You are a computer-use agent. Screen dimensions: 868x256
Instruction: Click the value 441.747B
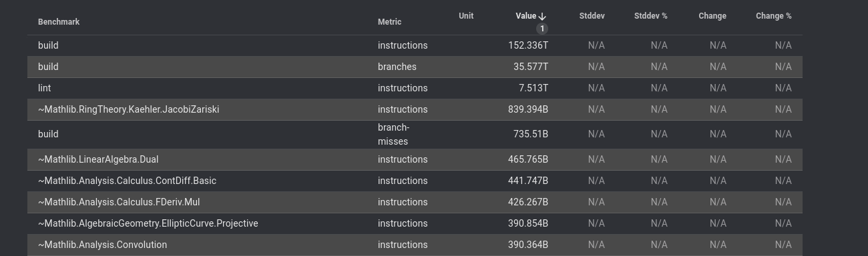(528, 181)
